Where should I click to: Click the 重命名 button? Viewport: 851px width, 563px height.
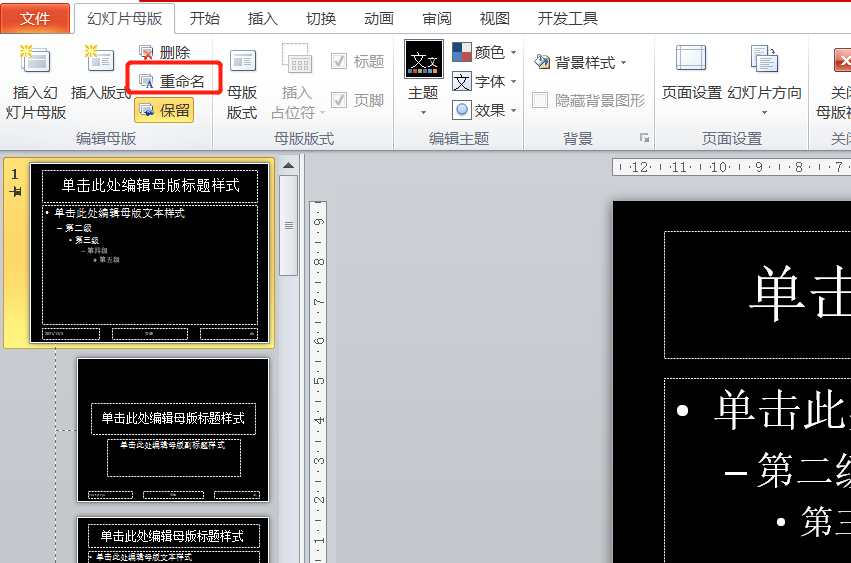tap(172, 81)
